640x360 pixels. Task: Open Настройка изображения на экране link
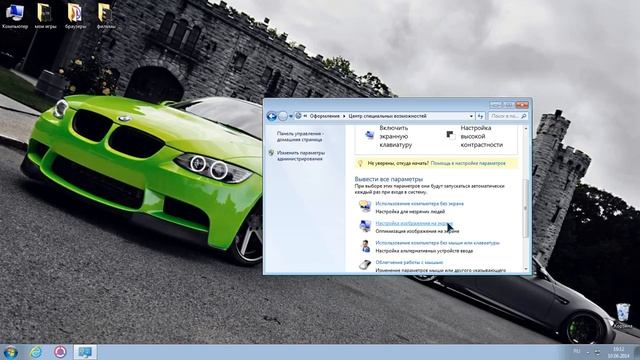pyautogui.click(x=414, y=223)
